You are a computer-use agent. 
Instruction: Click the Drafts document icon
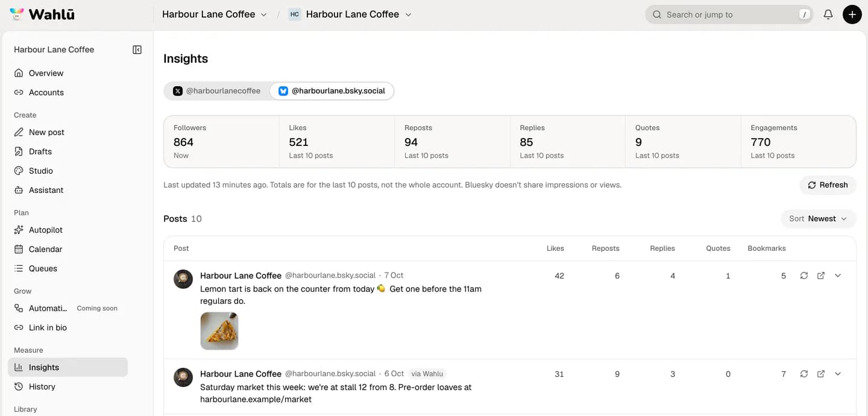tap(19, 151)
